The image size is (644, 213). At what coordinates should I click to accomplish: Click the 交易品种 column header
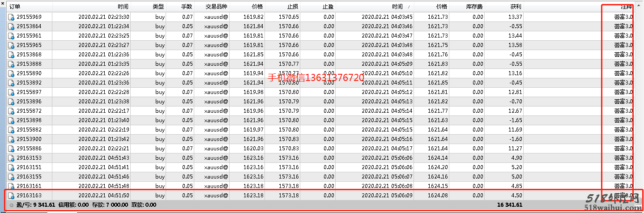[217, 7]
